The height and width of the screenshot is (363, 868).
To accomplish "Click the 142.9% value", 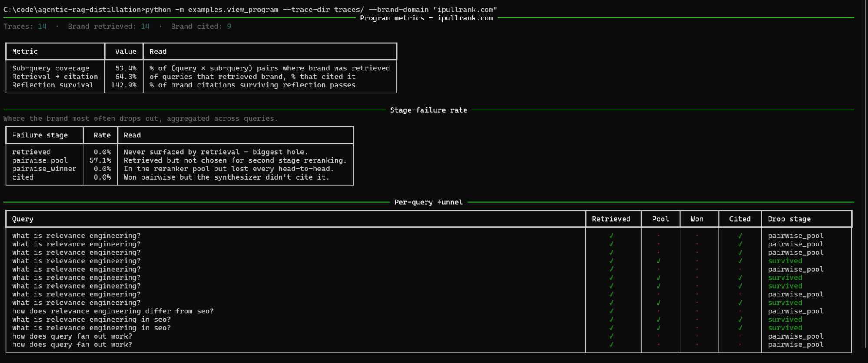I will (123, 85).
